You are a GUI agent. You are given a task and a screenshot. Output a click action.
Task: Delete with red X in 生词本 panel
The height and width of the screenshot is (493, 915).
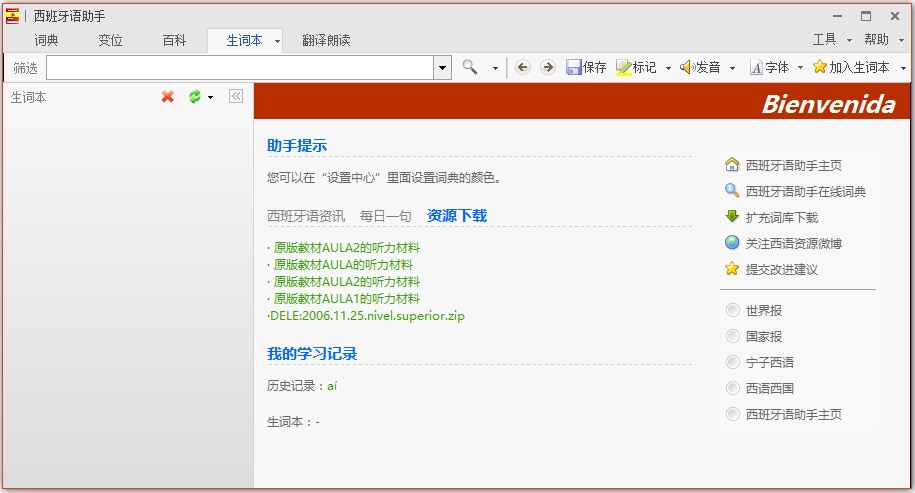168,97
